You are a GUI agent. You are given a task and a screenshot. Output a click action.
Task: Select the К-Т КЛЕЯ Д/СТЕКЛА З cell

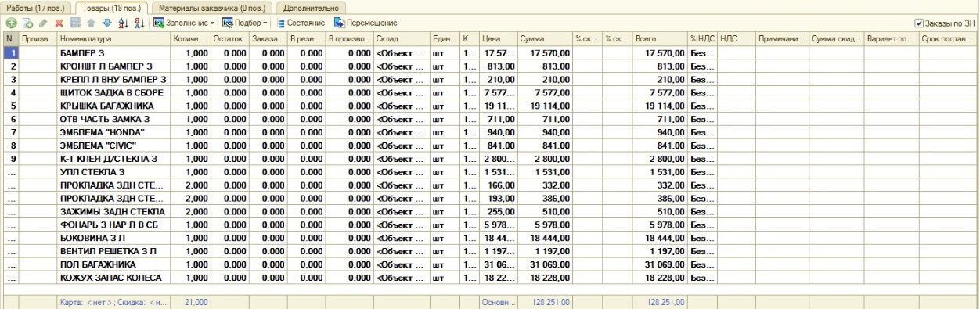point(113,159)
